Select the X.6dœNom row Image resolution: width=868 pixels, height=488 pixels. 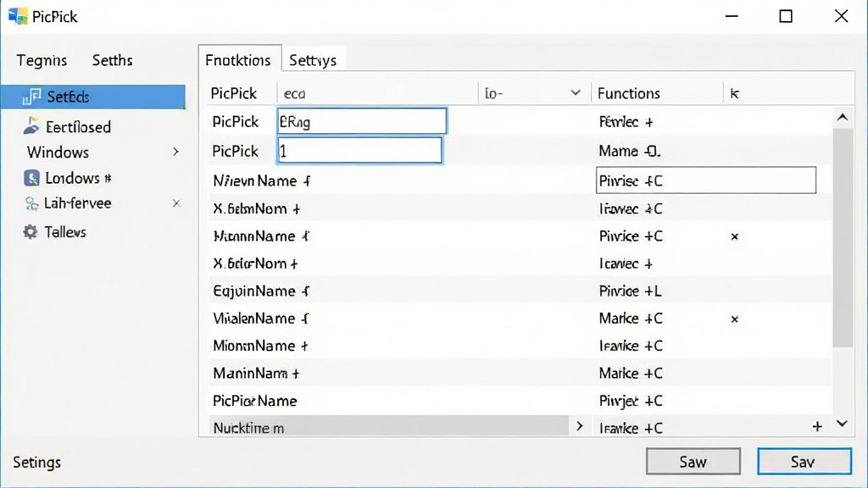pos(520,263)
